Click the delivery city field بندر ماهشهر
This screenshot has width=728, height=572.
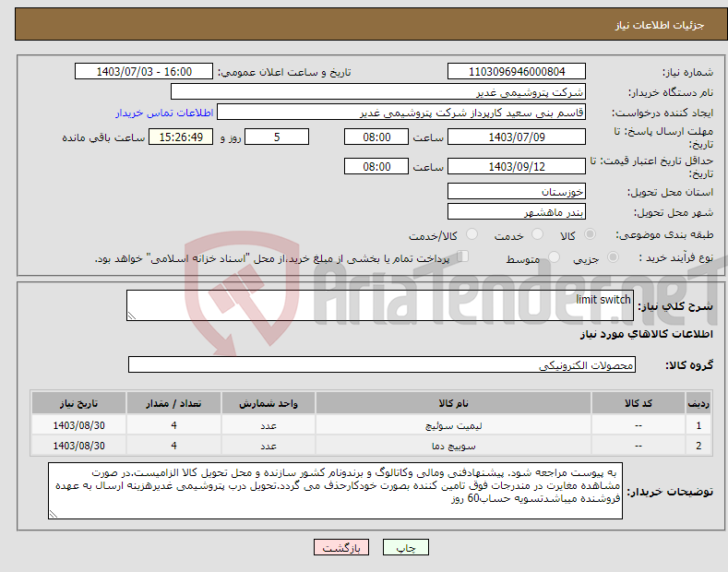click(517, 211)
